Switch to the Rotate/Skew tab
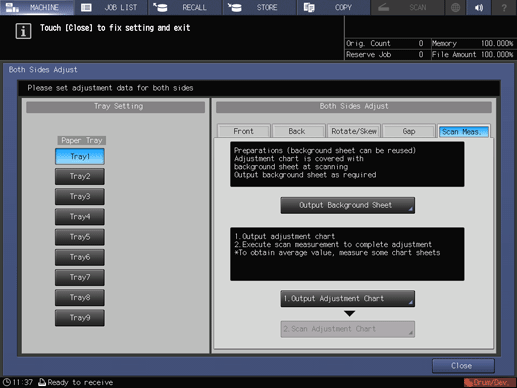This screenshot has width=517, height=388. click(354, 131)
